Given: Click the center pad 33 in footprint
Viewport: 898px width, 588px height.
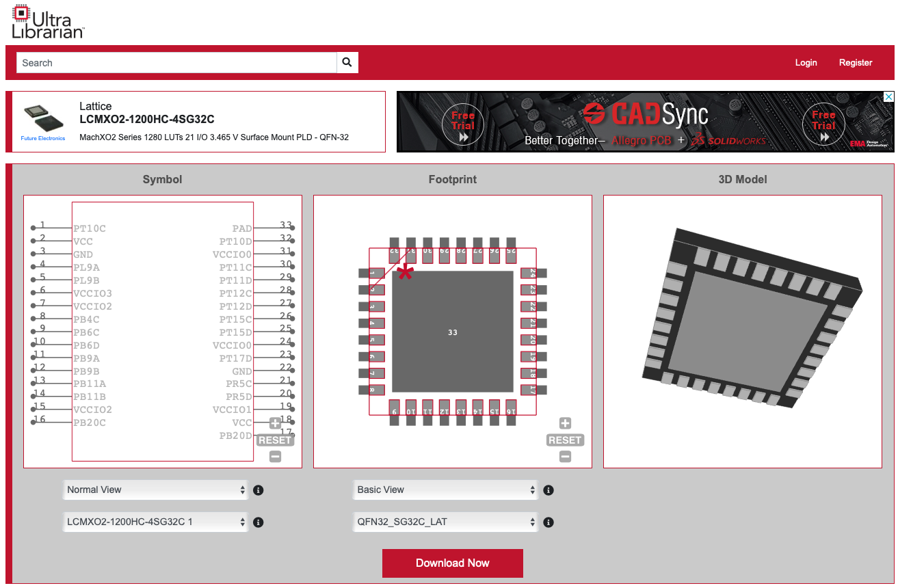Looking at the screenshot, I should coord(452,332).
